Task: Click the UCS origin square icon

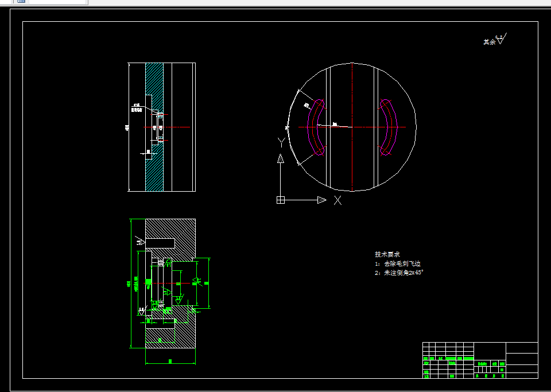Action: [x=281, y=200]
